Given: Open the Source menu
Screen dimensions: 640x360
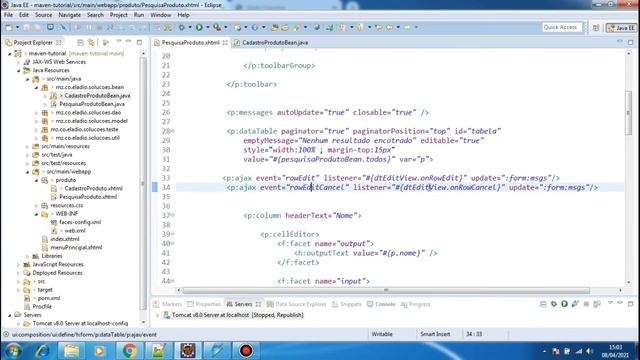Looking at the screenshot, I should [43, 15].
